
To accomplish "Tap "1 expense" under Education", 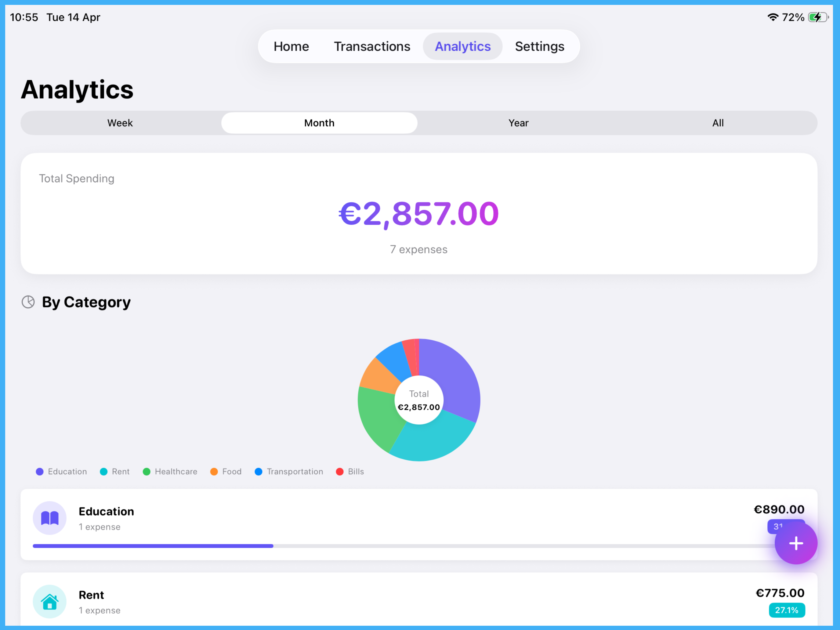I will point(100,527).
